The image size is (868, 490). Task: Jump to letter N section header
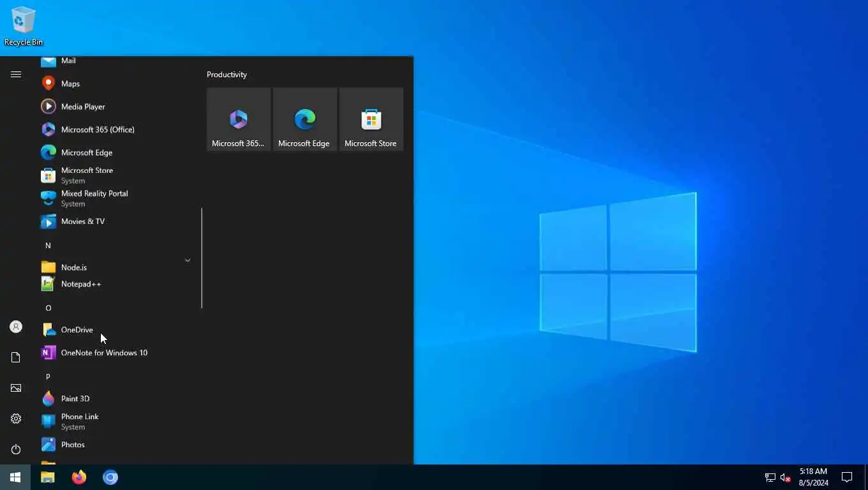tap(48, 246)
